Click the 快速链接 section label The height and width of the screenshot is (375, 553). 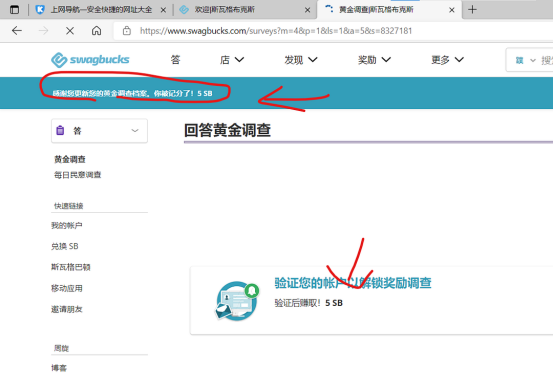click(69, 206)
